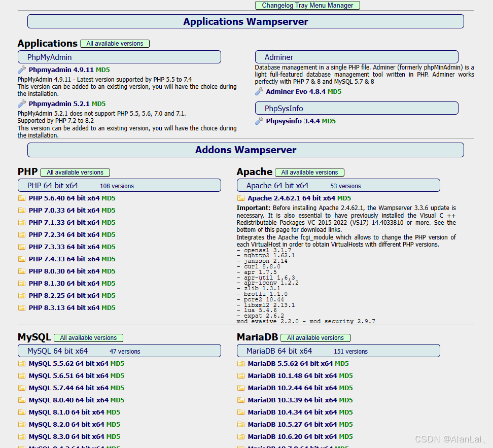Screen dimensions: 493x448
Task: Click folder icon for PHP 7.1.33
Action: pos(22,222)
